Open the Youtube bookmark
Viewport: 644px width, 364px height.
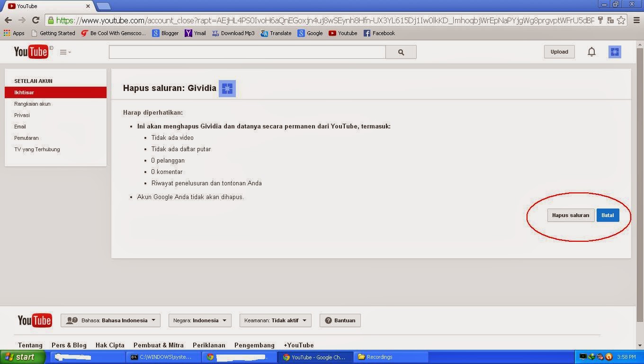(x=343, y=33)
